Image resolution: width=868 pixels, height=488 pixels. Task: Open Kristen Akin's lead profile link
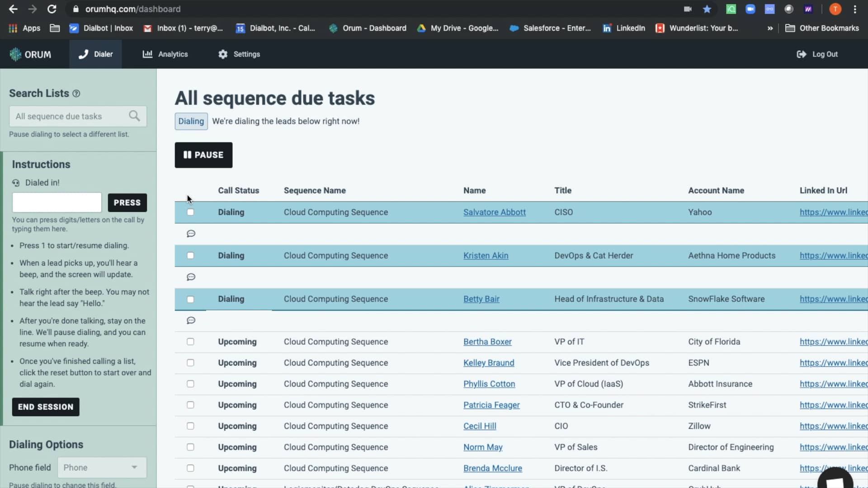click(x=486, y=255)
